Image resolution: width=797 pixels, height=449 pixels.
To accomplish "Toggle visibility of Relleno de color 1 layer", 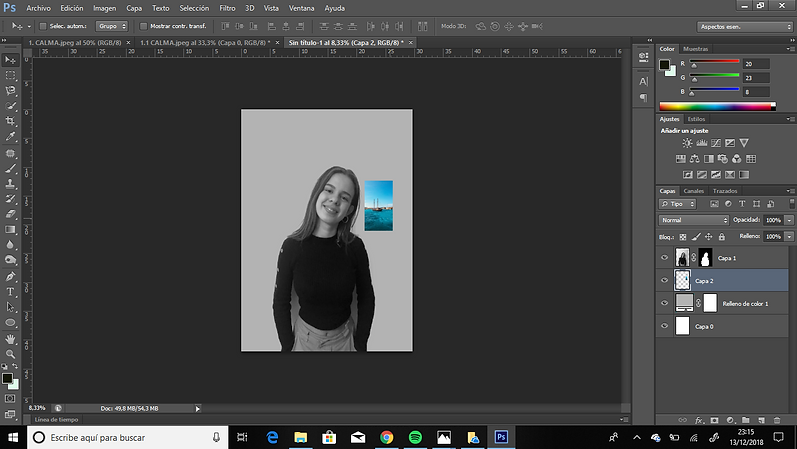I will click(664, 303).
